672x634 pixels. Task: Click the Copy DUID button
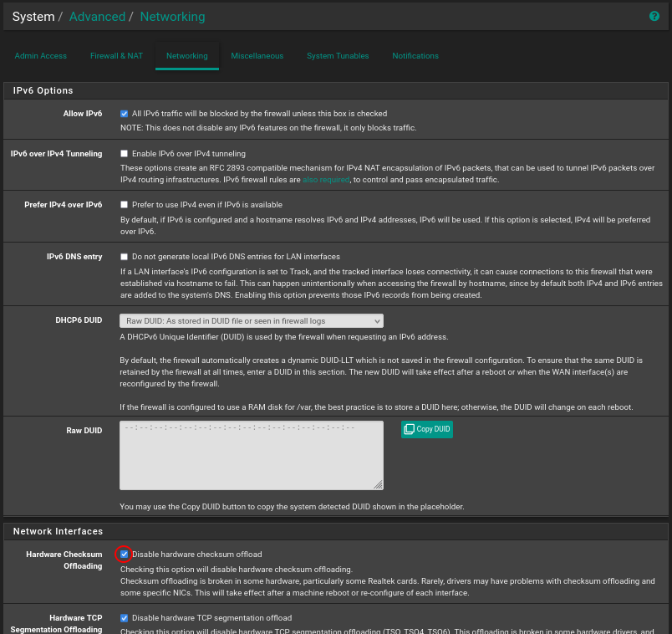pos(426,429)
